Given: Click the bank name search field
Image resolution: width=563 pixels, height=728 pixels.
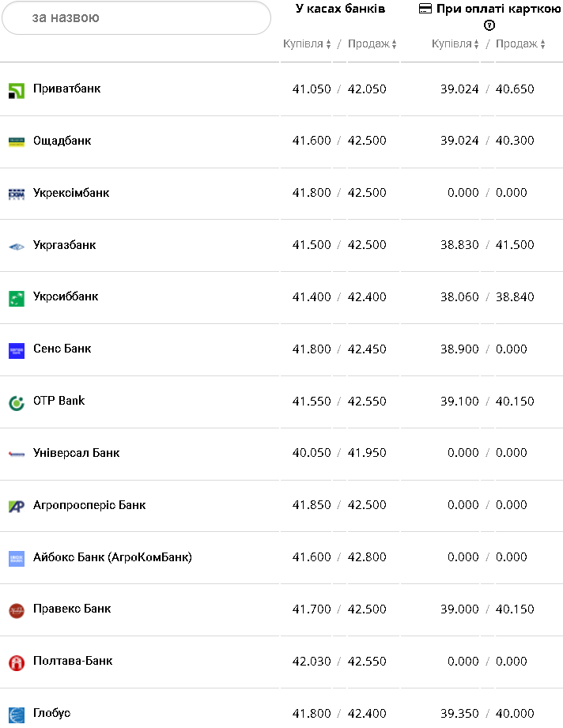Looking at the screenshot, I should coord(136,17).
